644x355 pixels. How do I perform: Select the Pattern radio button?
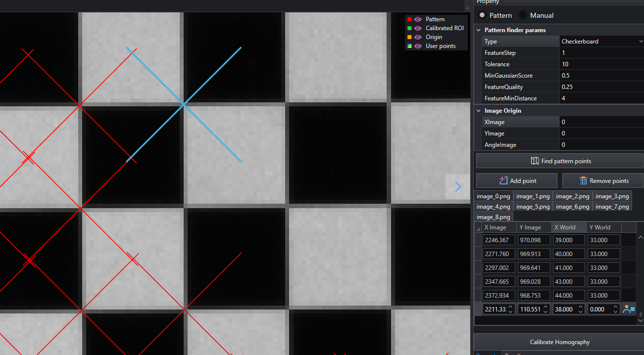click(482, 15)
